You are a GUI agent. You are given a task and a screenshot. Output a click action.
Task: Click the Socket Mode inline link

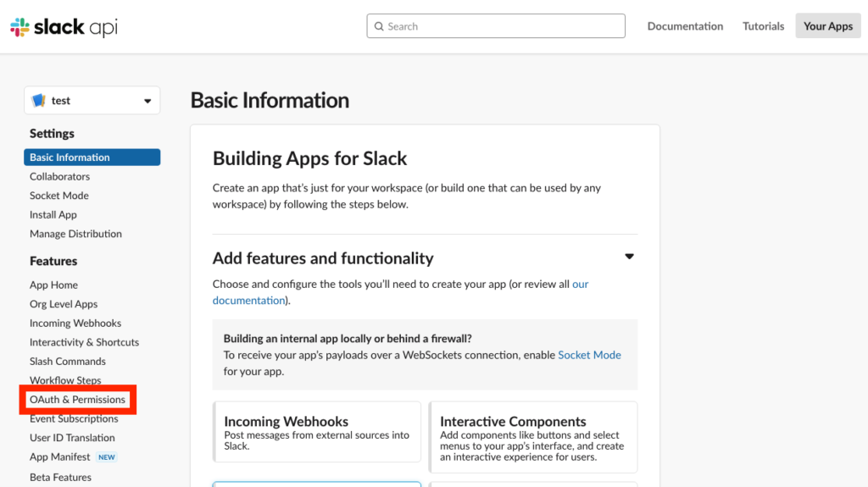(x=589, y=355)
